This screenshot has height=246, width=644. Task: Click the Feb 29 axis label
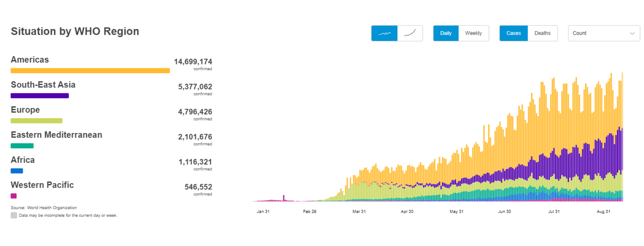310,211
